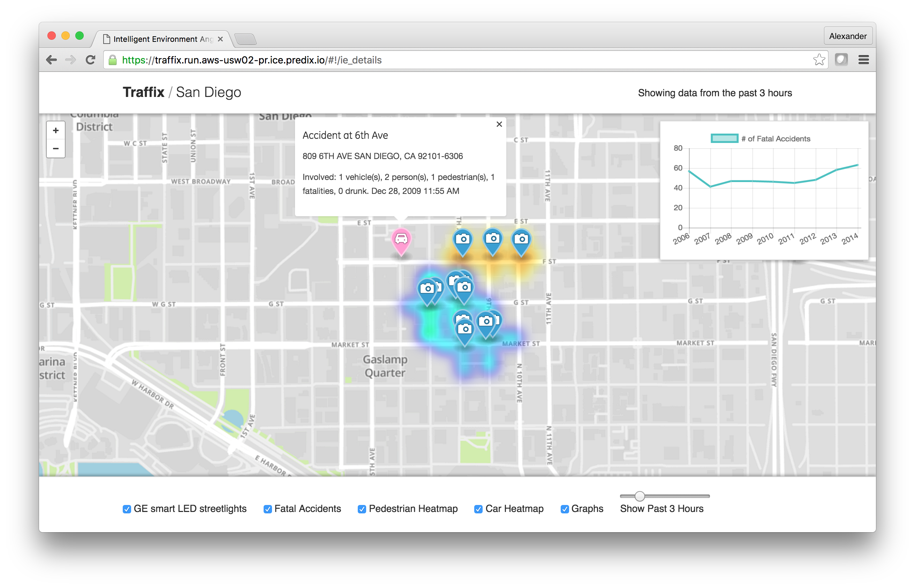Toggle the Fatal Accidents checkbox

(x=267, y=509)
